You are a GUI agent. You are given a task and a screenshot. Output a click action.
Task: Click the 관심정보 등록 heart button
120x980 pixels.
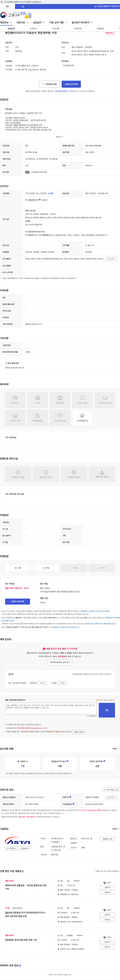point(49,84)
